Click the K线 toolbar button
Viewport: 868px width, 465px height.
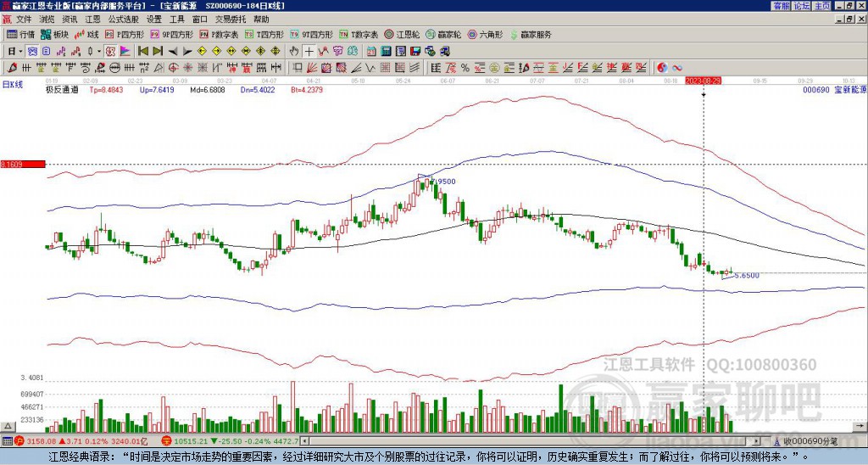86,34
